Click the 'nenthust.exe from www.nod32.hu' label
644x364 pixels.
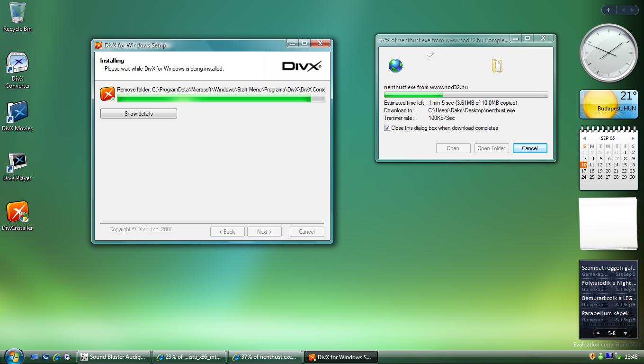coord(426,87)
